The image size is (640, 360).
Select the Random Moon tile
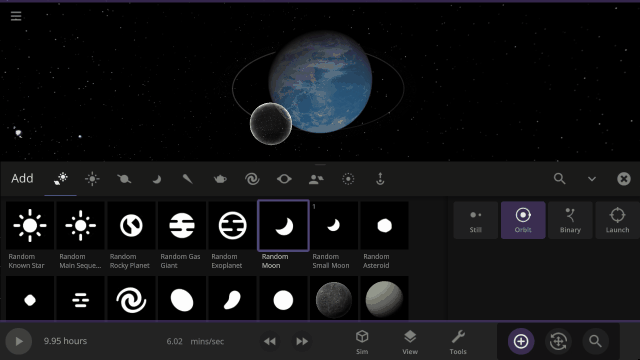[x=283, y=225]
